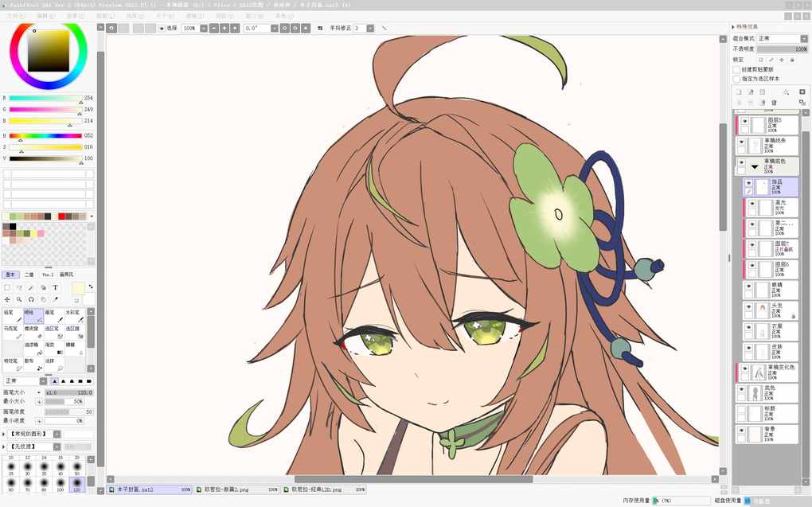The image size is (812, 507).
Task: Choose the 画笔 brush tool
Action: (54, 316)
